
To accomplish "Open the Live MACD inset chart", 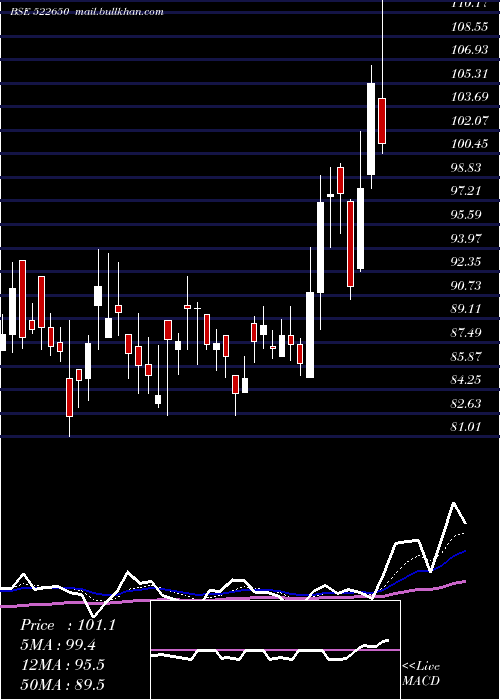I will click(x=275, y=650).
